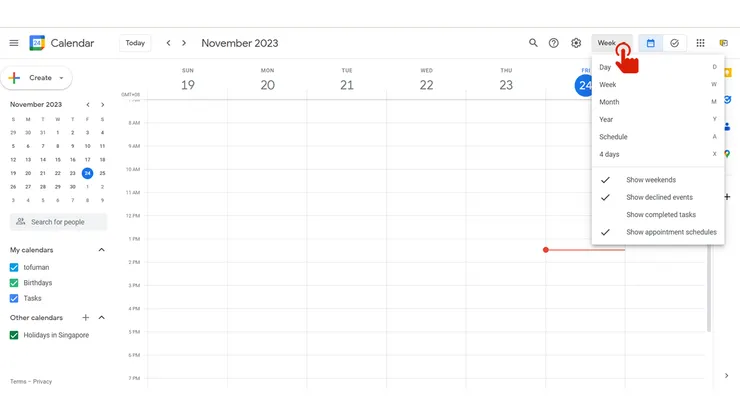Click the Search for people field
This screenshot has width=740, height=416.
tap(58, 222)
